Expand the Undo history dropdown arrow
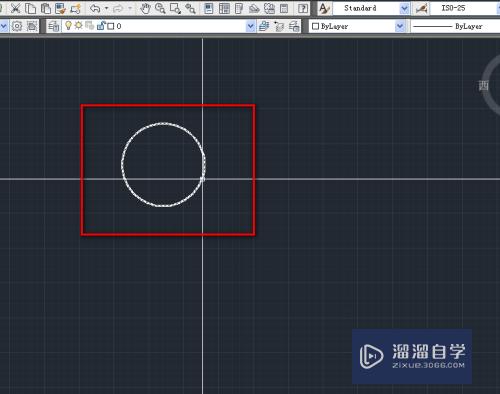Image resolution: width=500 pixels, height=394 pixels. (107, 8)
